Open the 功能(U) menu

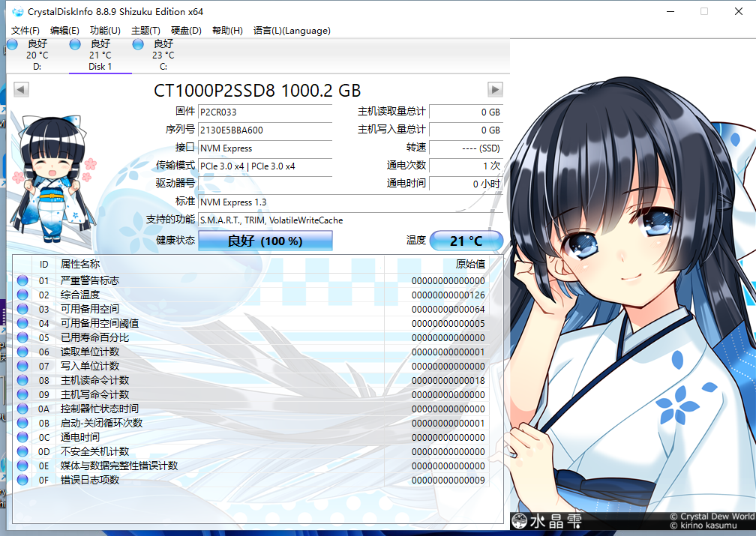click(x=105, y=31)
